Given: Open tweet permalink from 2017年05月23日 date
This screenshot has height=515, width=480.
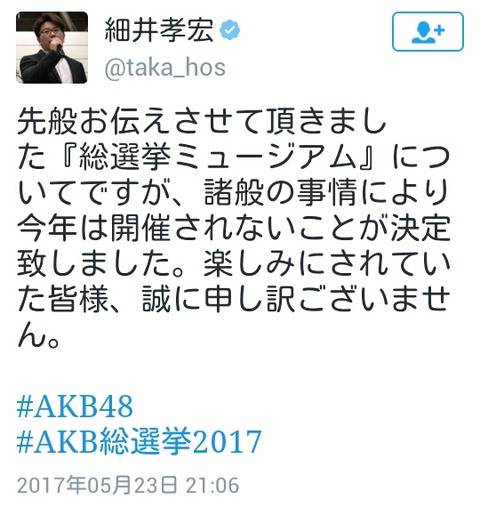Looking at the screenshot, I should [97, 485].
